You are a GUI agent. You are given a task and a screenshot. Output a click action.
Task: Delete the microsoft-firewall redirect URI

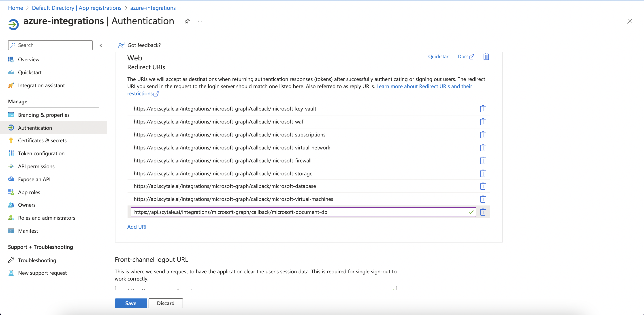[x=483, y=160]
